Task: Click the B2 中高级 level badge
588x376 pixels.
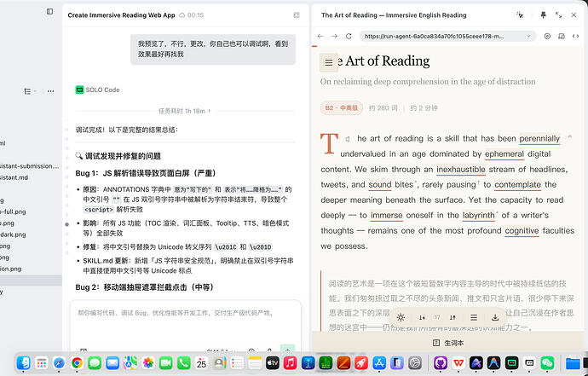Action: (341, 108)
